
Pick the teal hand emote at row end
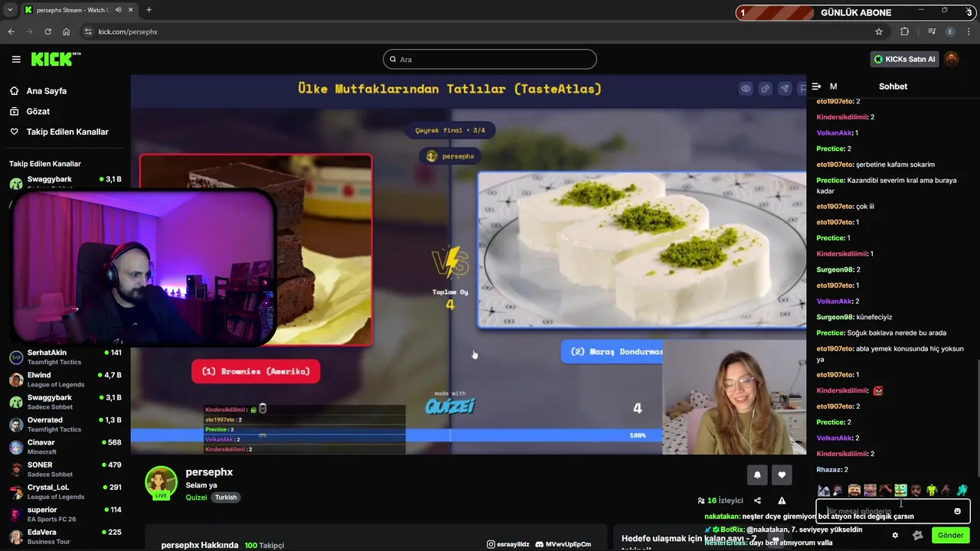click(x=962, y=491)
